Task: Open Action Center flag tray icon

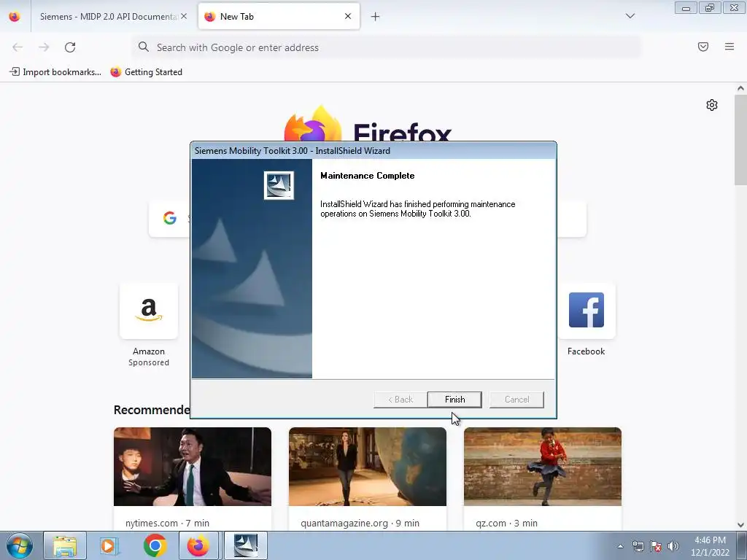Action: click(656, 546)
